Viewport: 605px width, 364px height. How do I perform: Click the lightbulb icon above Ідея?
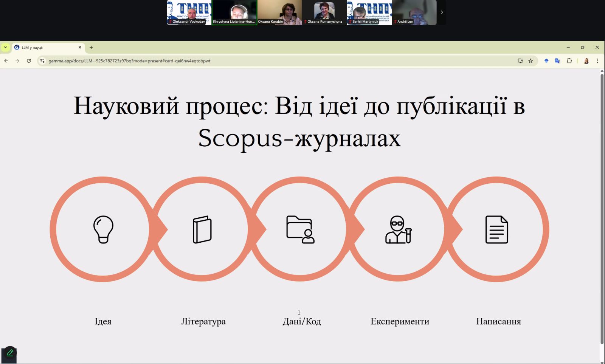102,229
